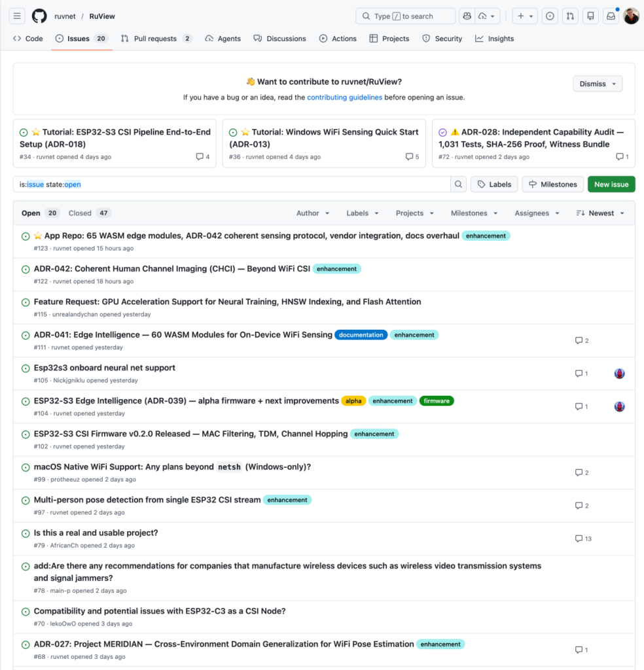The height and width of the screenshot is (670, 644).
Task: Click assignee avatar on Esp32s3 onboard neural net issue
Action: 619,374
